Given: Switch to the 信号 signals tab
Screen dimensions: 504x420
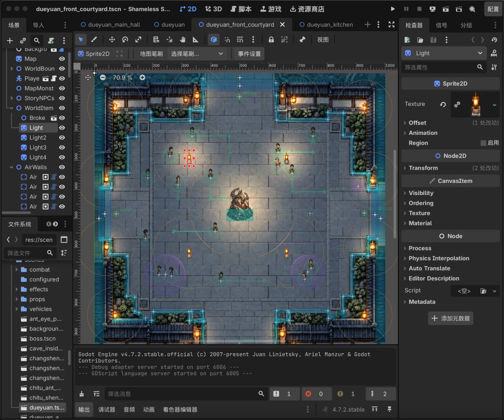Looking at the screenshot, I should click(x=441, y=25).
